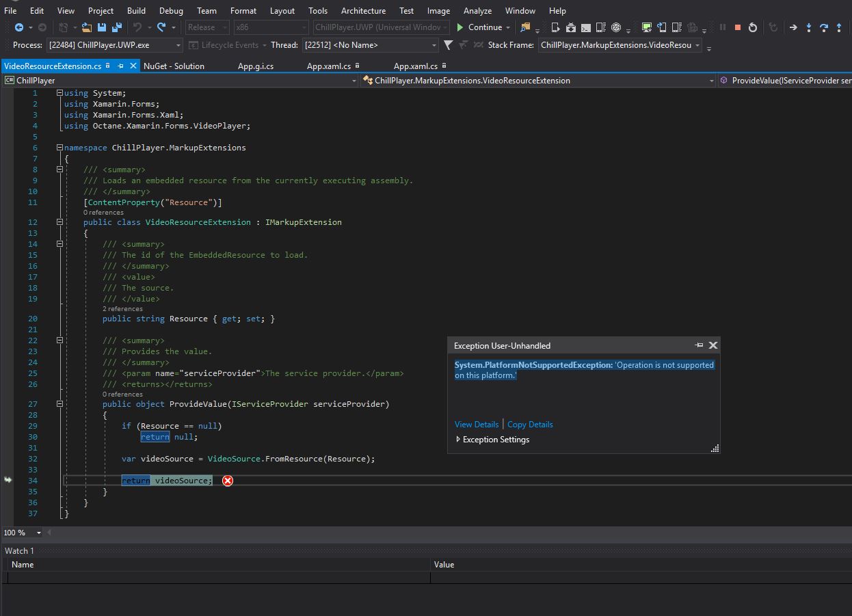
Task: Open the Find in Files toolbar icon
Action: click(x=525, y=27)
